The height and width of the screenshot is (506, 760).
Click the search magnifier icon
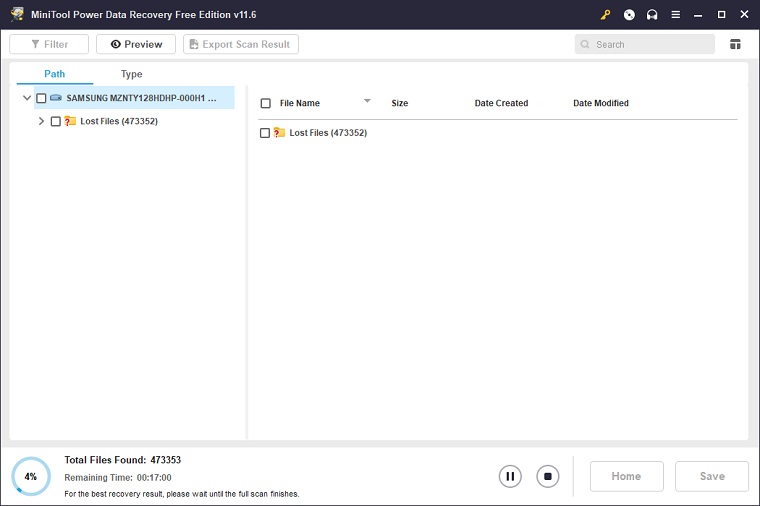coord(585,44)
